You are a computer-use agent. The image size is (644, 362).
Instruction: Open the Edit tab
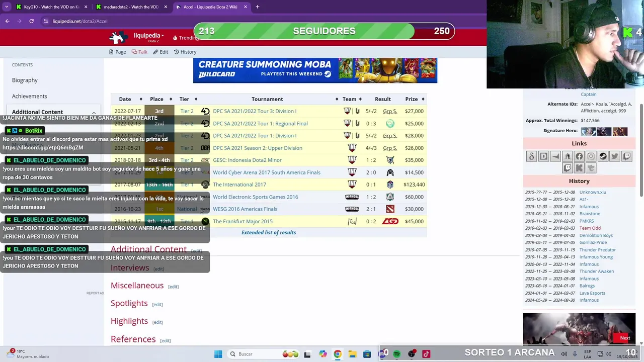160,52
